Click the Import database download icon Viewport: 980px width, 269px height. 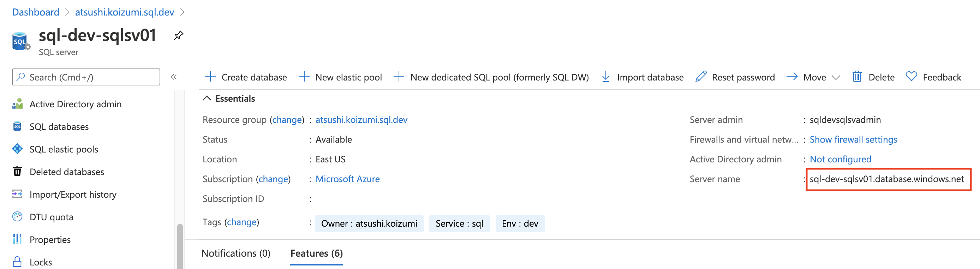tap(606, 77)
